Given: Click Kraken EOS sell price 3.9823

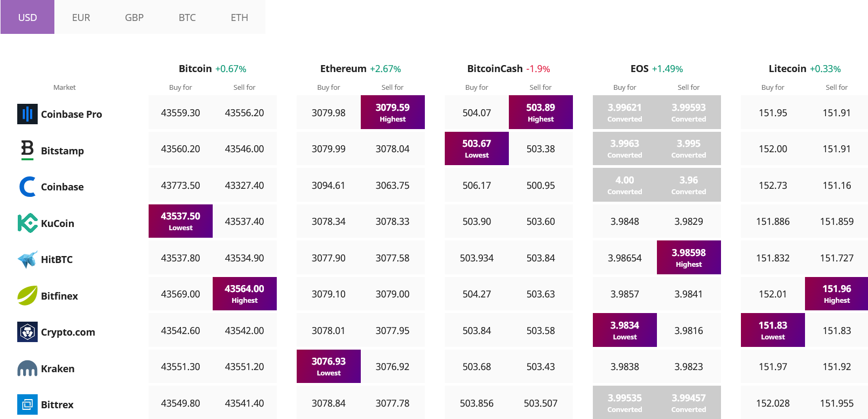Looking at the screenshot, I should 689,367.
